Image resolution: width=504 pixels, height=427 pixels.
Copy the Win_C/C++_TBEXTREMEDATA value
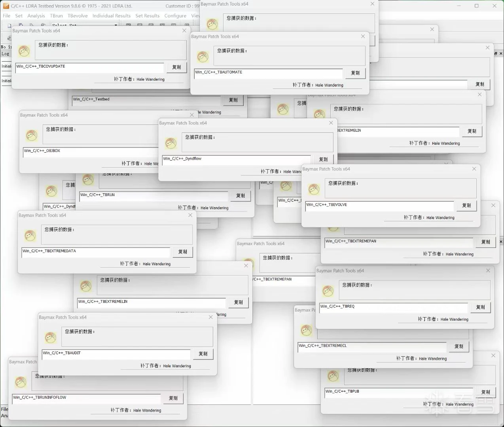tap(182, 252)
